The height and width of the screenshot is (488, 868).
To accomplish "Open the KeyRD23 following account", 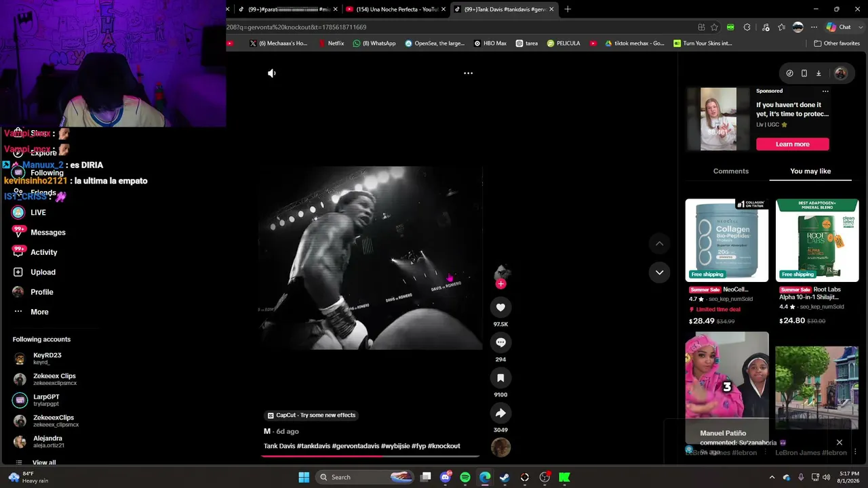I will pos(47,359).
